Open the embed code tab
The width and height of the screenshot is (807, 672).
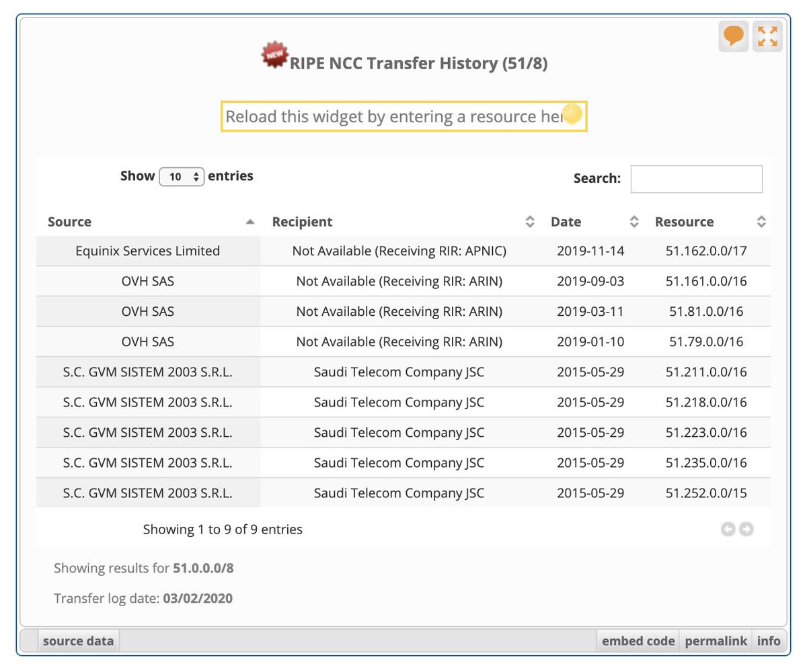click(x=638, y=641)
